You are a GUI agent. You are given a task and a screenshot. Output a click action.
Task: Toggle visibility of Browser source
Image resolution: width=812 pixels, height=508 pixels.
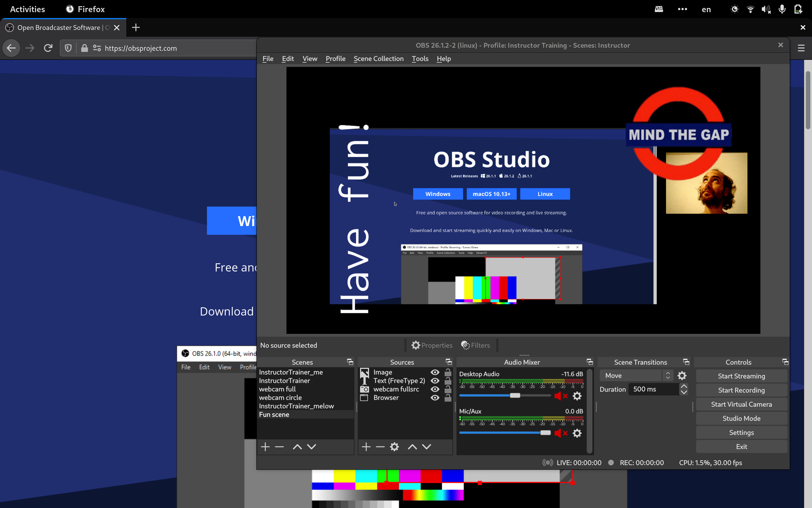(x=435, y=397)
